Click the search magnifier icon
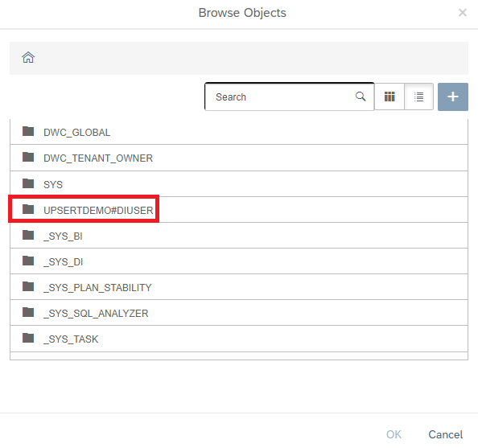Viewport: 478px width, 448px height. (361, 97)
